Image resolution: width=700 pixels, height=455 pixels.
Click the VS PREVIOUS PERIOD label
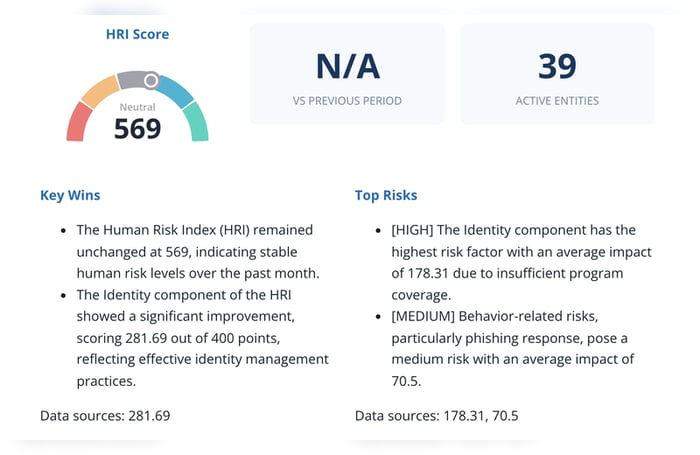347,101
